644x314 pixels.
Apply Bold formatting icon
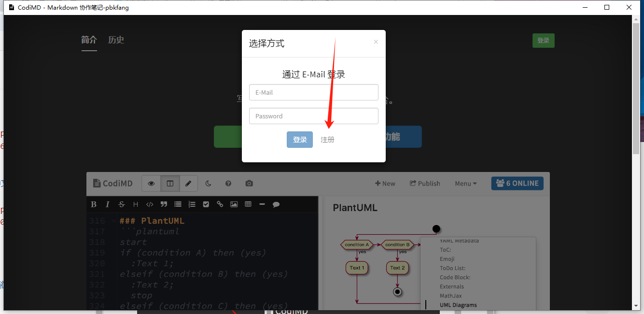pyautogui.click(x=94, y=204)
